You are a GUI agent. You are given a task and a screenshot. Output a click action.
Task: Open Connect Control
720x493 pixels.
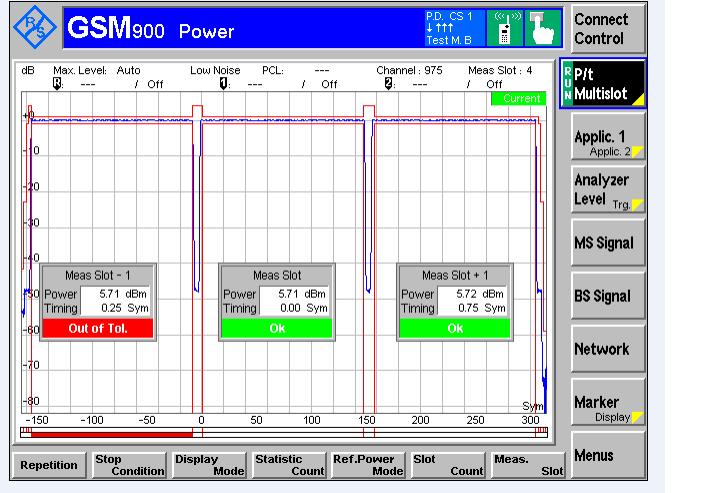[x=608, y=29]
